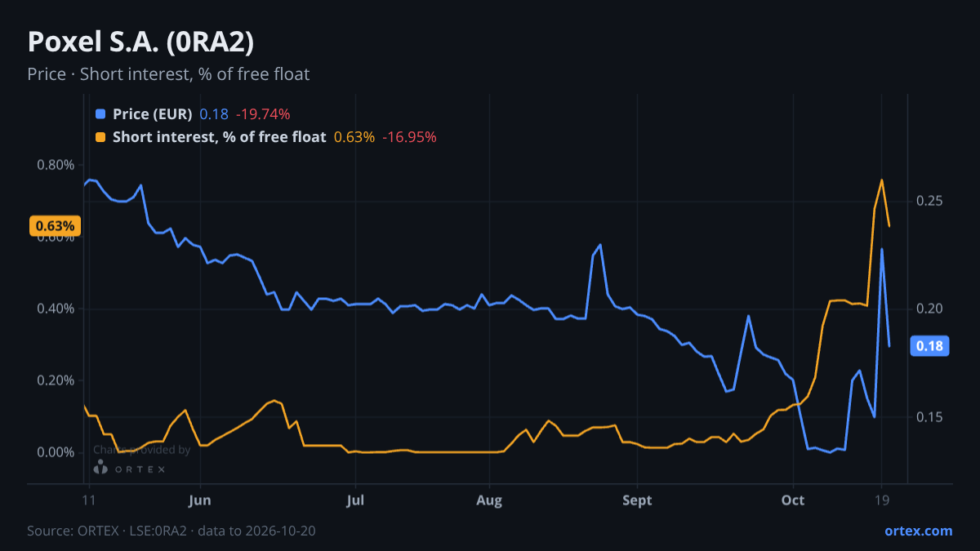Screen dimensions: 980x551
Task: Click the blue Price (EUR) legend swatch
Action: [x=100, y=114]
